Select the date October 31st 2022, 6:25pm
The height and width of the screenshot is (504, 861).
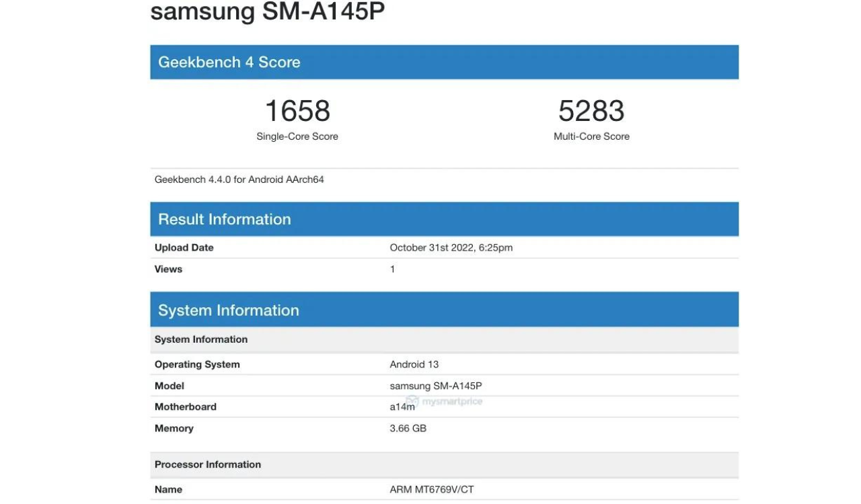point(451,248)
